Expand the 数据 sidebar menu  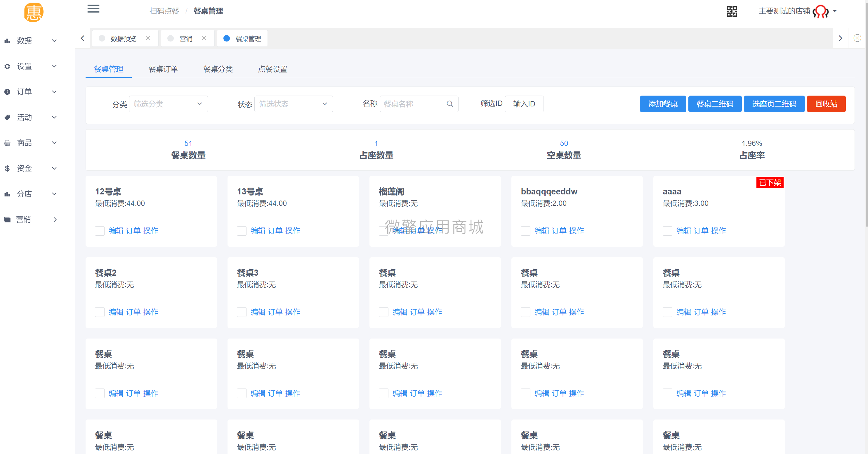coord(54,41)
